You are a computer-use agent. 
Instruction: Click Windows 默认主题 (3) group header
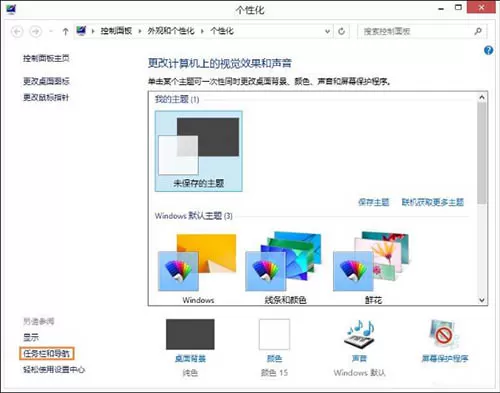(x=193, y=216)
